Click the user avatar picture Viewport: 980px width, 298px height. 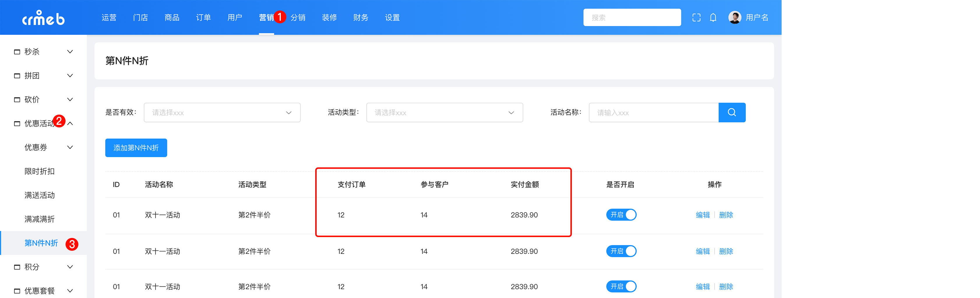pos(735,17)
